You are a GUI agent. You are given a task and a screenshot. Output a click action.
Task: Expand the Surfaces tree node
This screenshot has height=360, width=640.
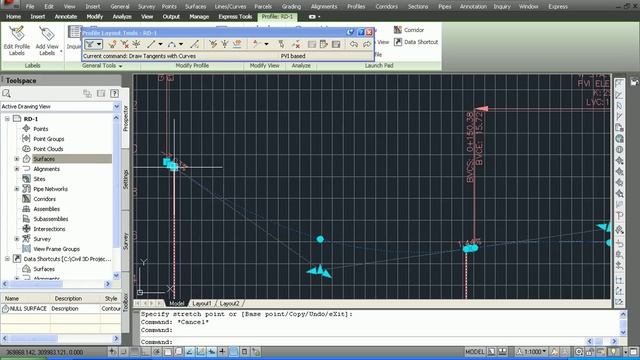coord(17,159)
